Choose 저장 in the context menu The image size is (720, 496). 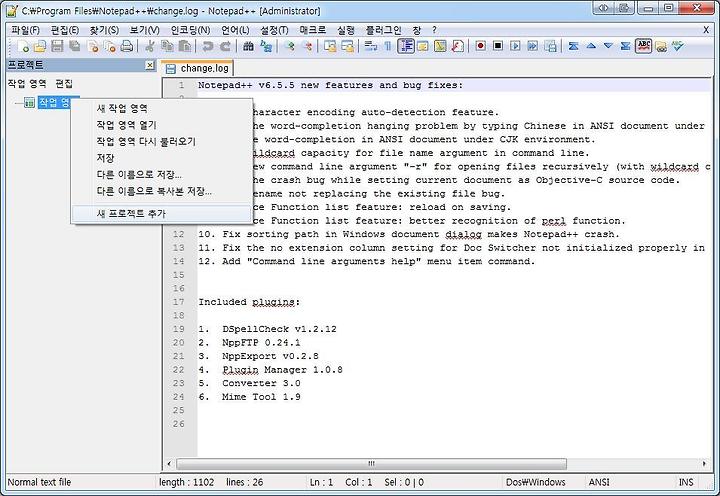pyautogui.click(x=162, y=158)
